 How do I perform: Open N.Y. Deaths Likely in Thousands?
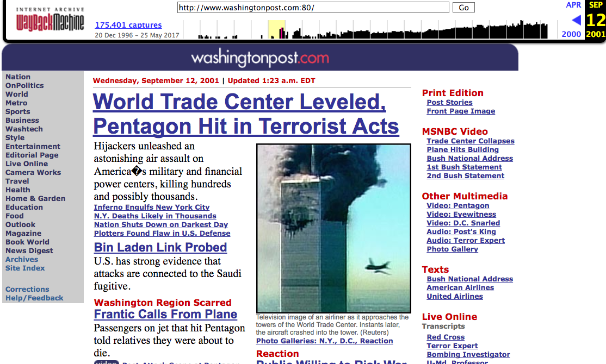coord(155,216)
